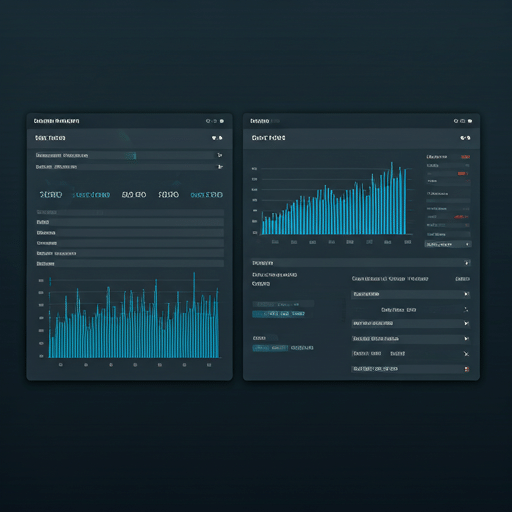Click the arrow of the side list dropdown
This screenshot has height=512, width=512.
click(467, 244)
